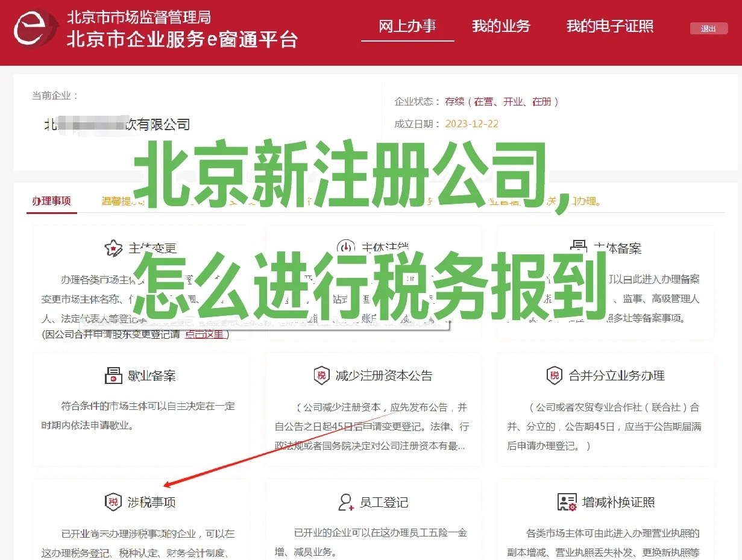The image size is (742, 560).
Task: Select the 办理事项 tab
Action: (x=51, y=201)
